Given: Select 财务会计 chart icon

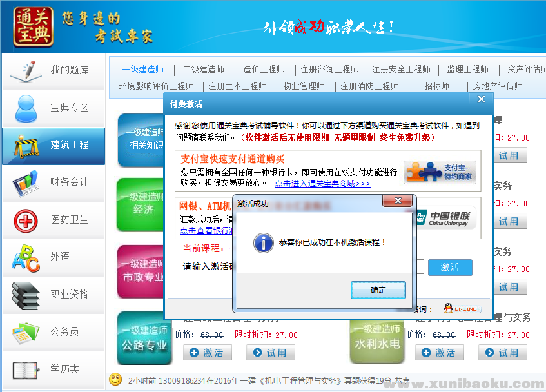Looking at the screenshot, I should point(26,182).
